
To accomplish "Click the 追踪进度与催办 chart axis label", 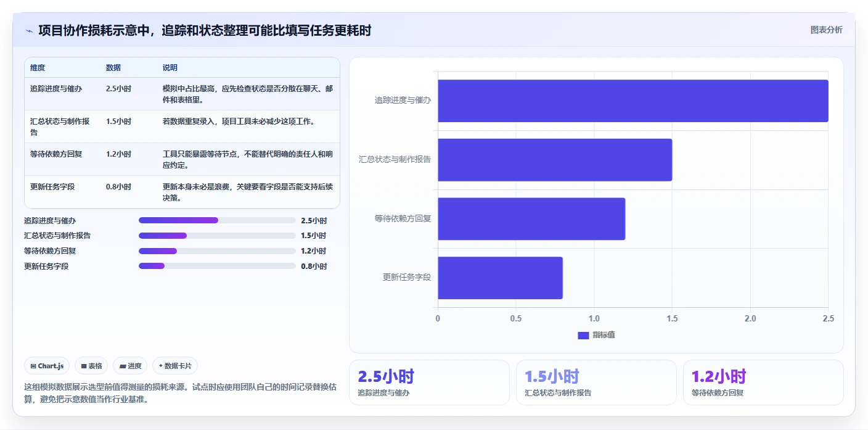I will coord(403,100).
